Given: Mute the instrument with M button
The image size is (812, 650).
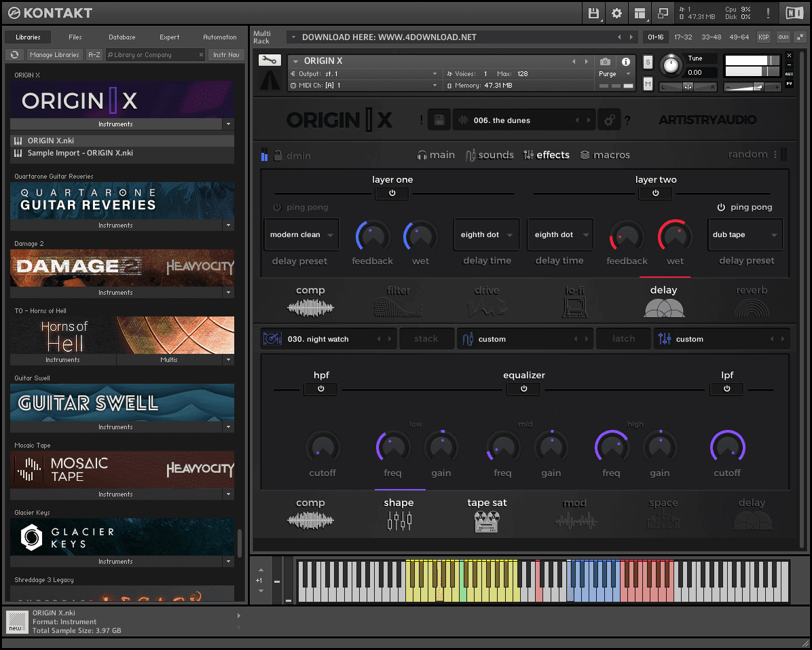Looking at the screenshot, I should (647, 84).
